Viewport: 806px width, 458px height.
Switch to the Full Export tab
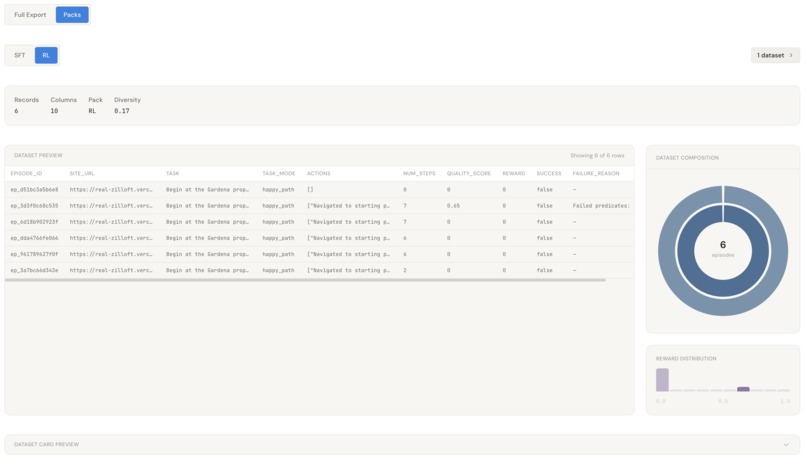coord(30,15)
